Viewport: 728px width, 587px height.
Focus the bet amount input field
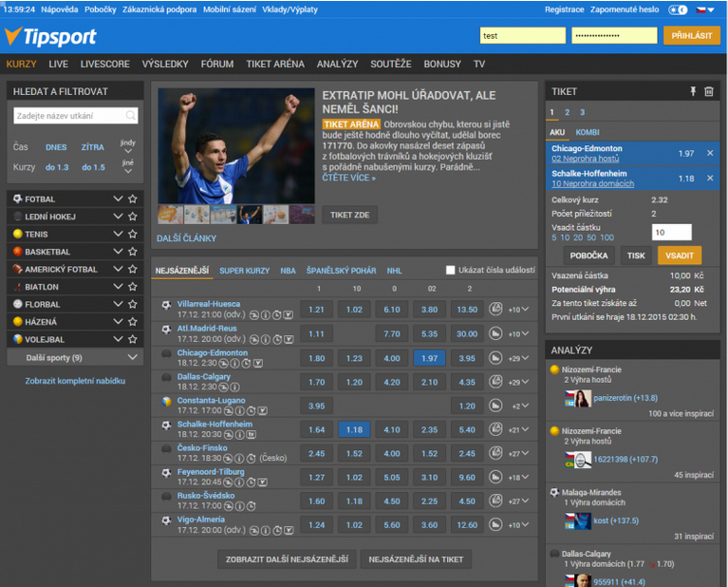(x=671, y=233)
